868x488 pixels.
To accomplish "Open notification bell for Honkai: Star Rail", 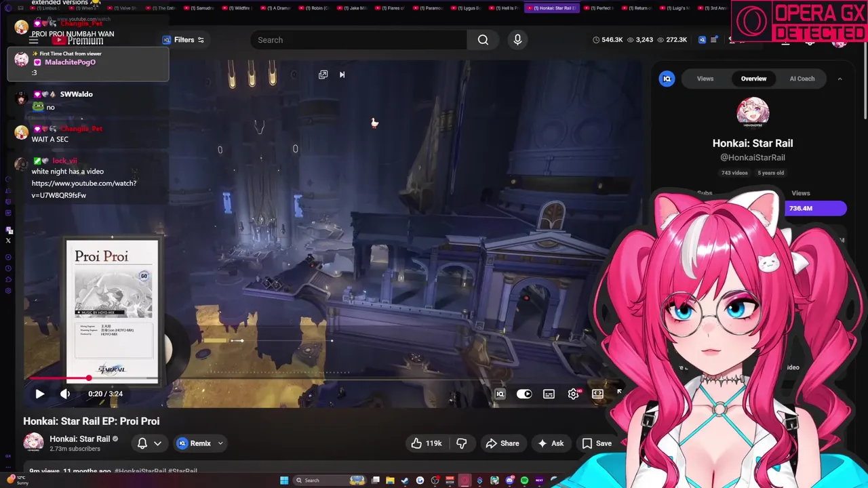I will (142, 443).
